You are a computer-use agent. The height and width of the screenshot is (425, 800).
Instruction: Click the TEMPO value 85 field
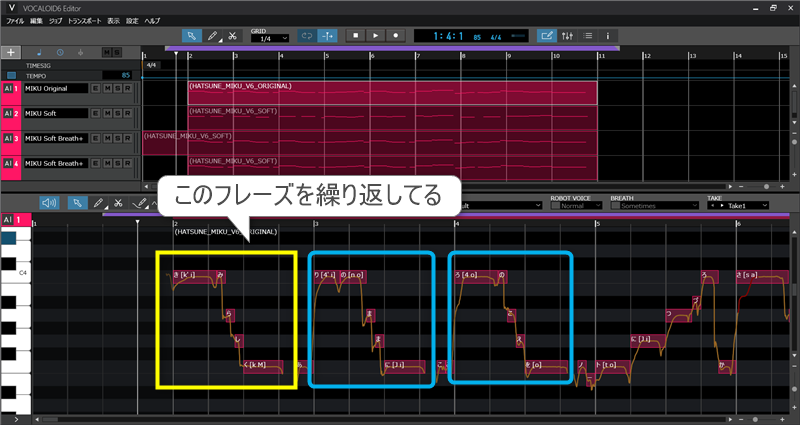click(117, 76)
